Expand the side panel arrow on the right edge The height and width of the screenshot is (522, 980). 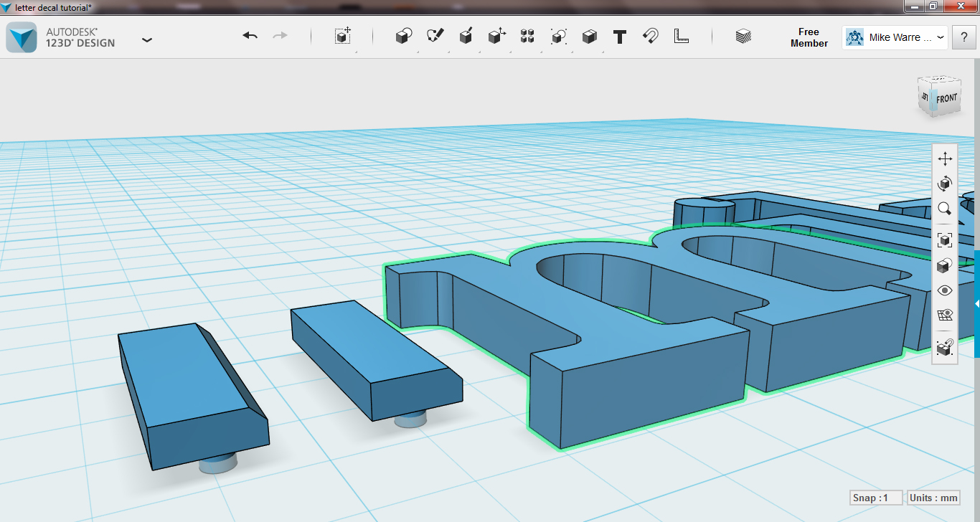click(x=976, y=304)
